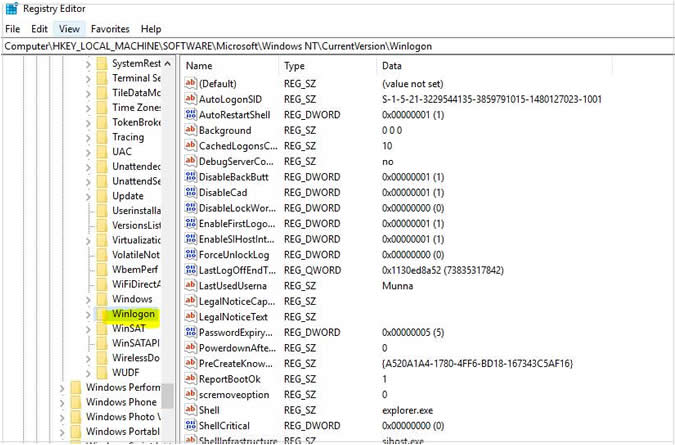This screenshot has height=445, width=675.
Task: Click the Shell string value icon
Action: (x=191, y=410)
